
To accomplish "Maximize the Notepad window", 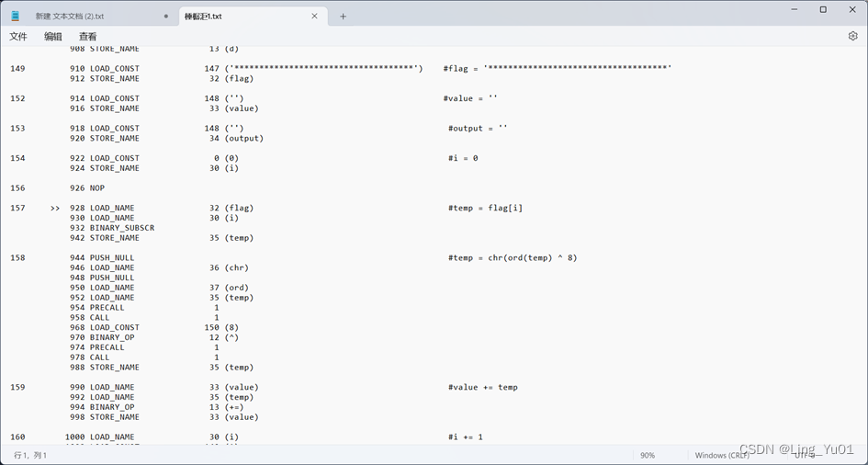I will pos(823,9).
